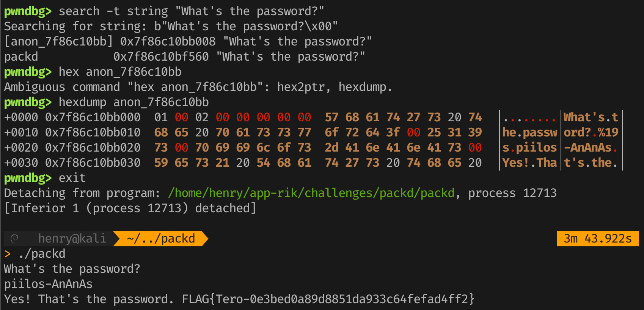Click the pwndbg prompt before exit command
Image resolution: width=644 pixels, height=310 pixels.
pyautogui.click(x=28, y=178)
